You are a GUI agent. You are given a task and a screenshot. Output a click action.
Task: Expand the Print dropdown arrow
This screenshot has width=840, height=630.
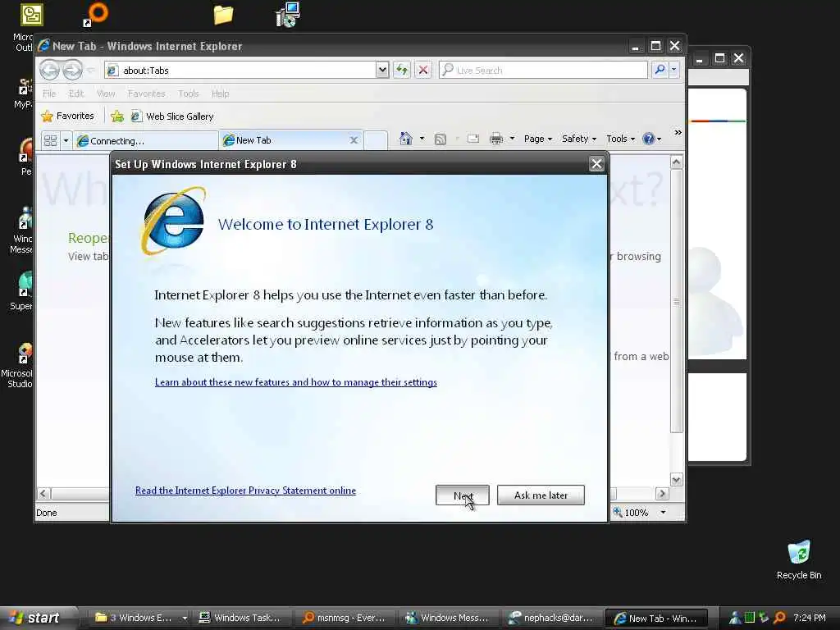(x=512, y=139)
